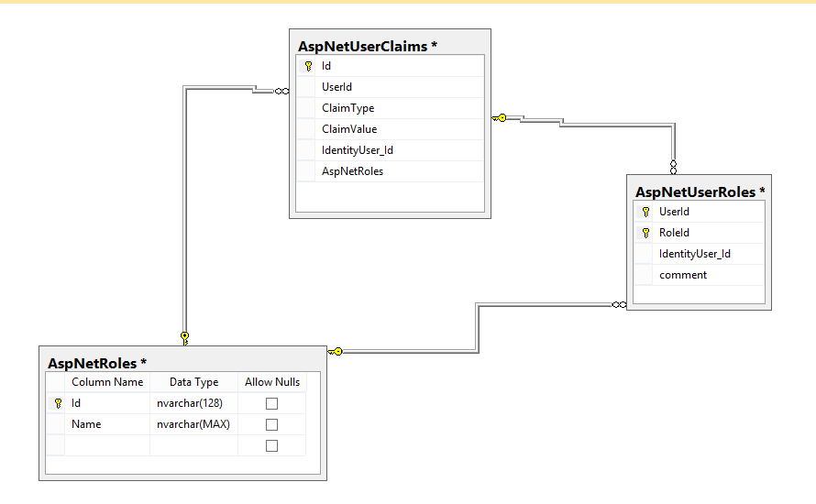Toggle Allow Nulls checkbox for Id row

click(271, 403)
